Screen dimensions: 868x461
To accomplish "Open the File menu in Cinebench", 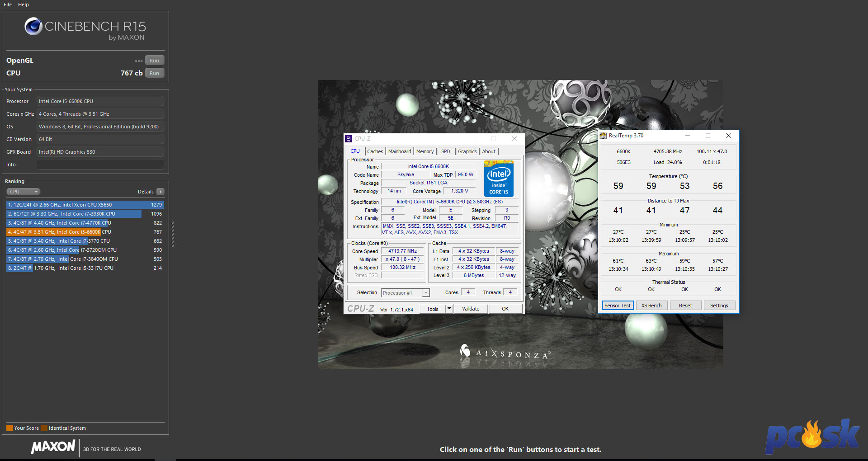I will [8, 5].
